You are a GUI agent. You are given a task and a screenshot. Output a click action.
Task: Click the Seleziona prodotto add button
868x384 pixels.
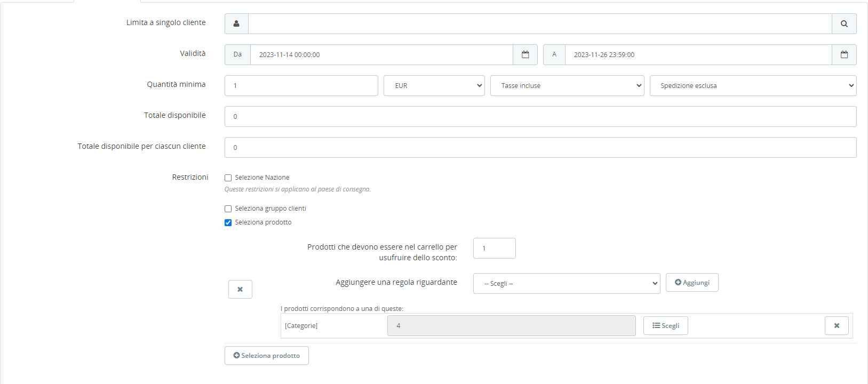266,356
